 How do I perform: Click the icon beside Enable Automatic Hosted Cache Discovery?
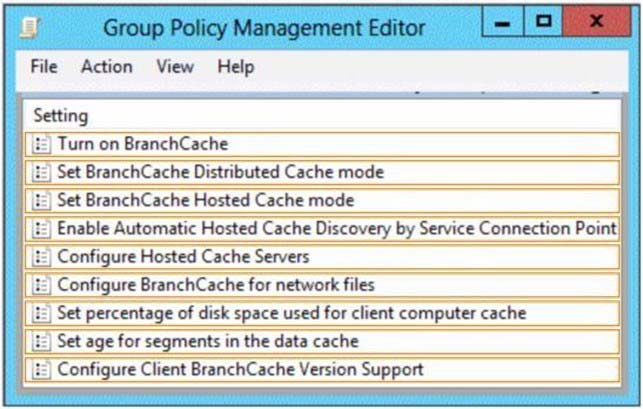click(41, 229)
